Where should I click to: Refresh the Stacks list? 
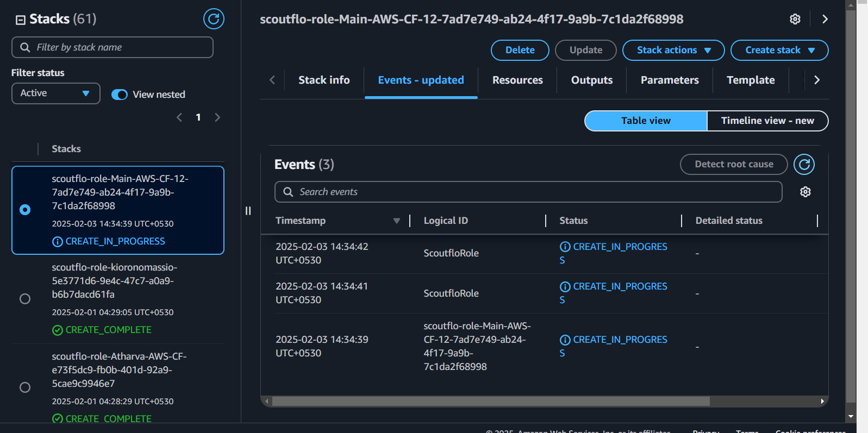point(214,19)
